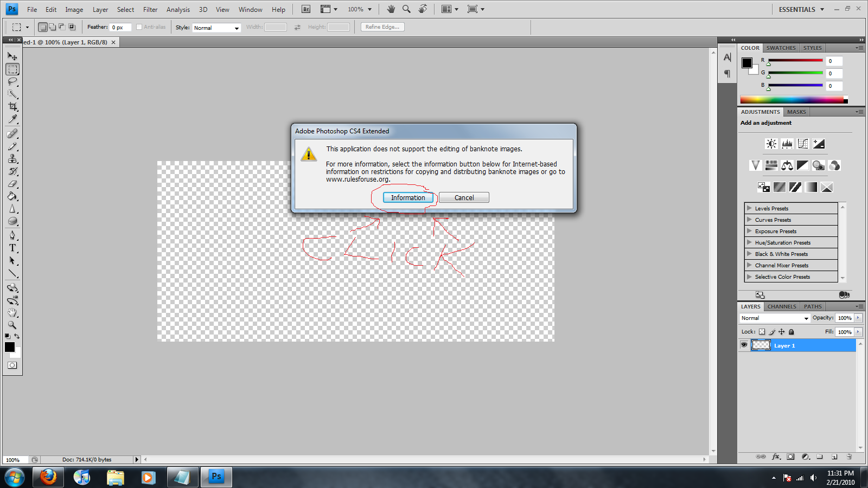Open Firefox from the taskbar
The image size is (868, 488).
(48, 477)
